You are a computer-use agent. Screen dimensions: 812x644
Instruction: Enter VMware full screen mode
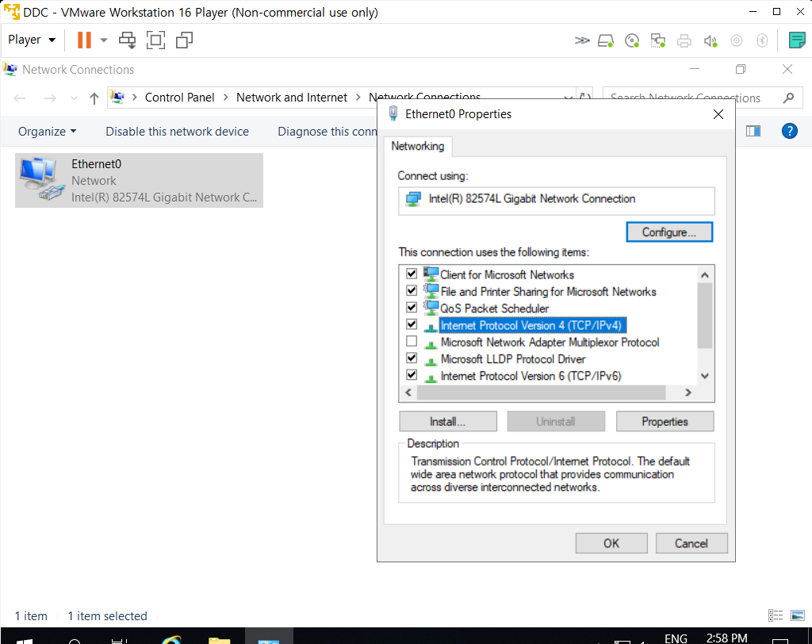tap(156, 40)
